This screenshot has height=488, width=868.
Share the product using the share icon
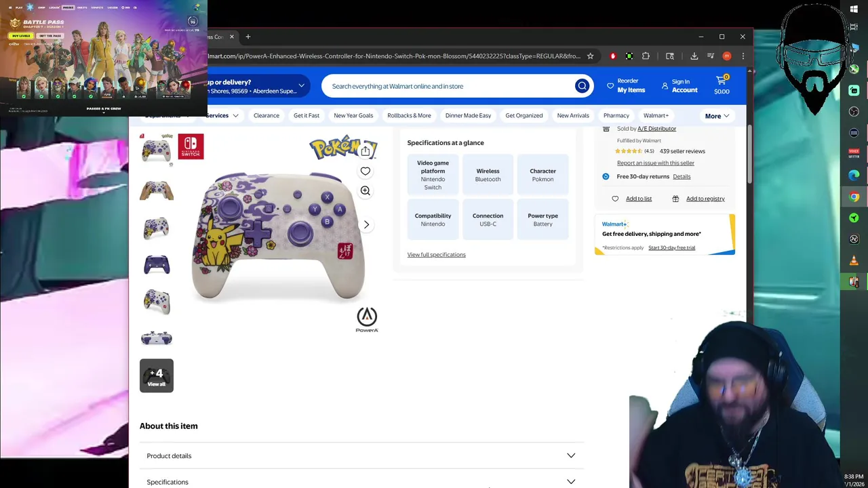pyautogui.click(x=366, y=151)
